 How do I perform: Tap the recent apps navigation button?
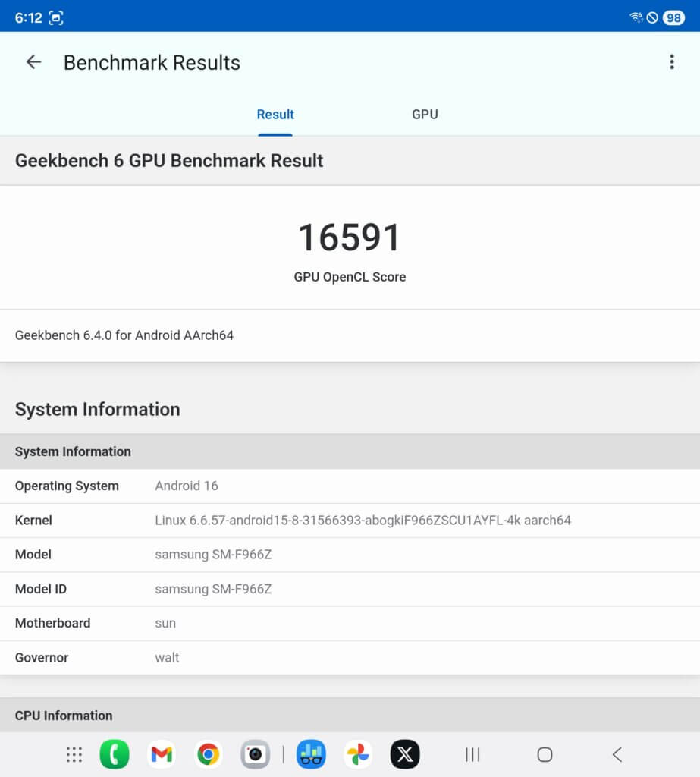click(x=472, y=755)
